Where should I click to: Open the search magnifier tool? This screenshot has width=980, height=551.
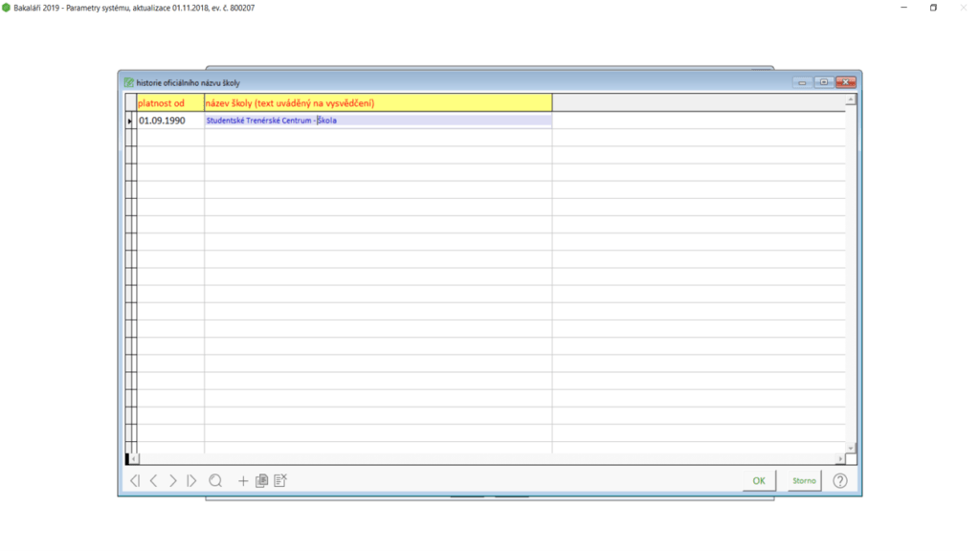point(215,481)
